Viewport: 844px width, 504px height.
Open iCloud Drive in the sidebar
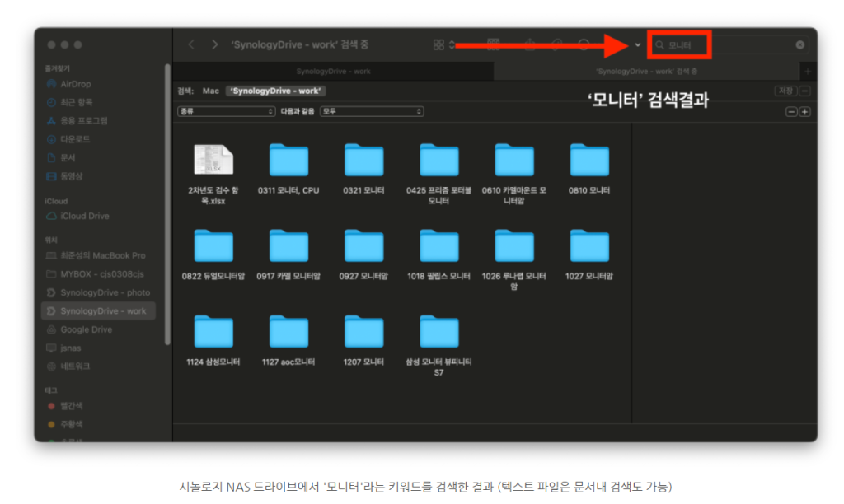pyautogui.click(x=86, y=216)
